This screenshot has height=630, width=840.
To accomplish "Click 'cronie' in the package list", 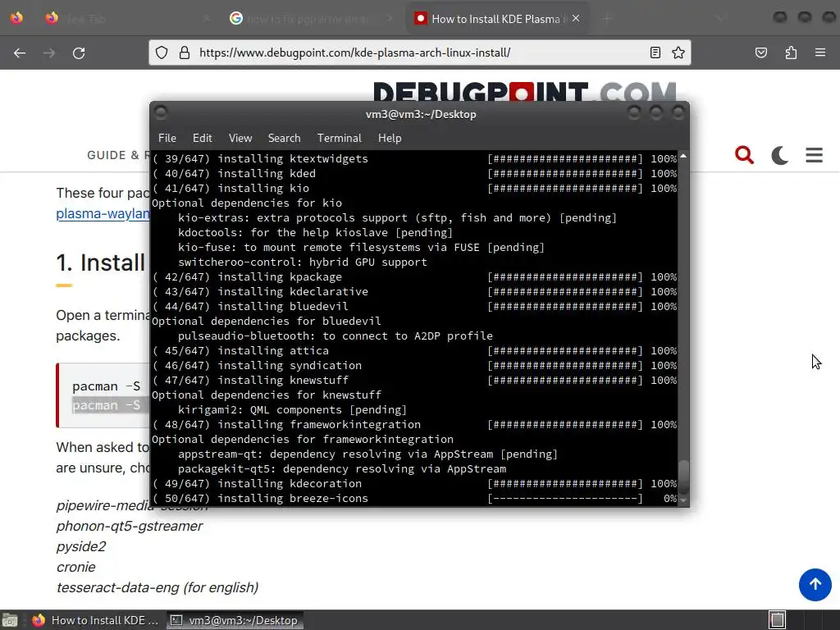I will point(76,567).
